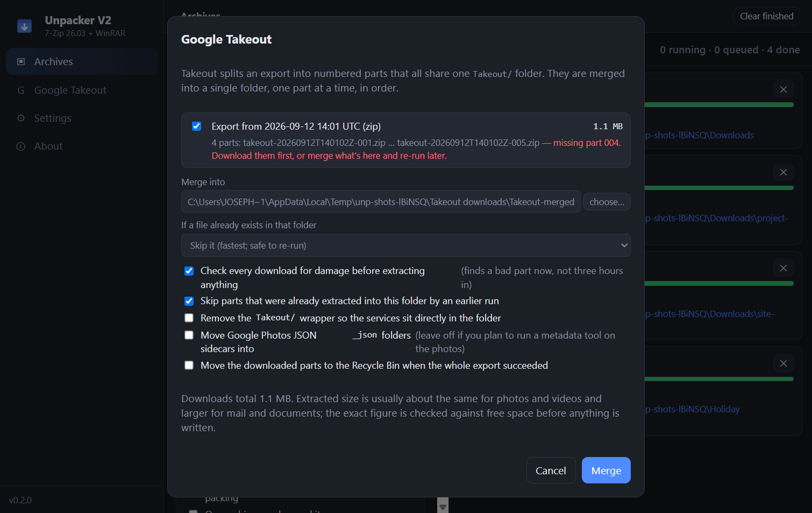Enable 'Remove the Takeout/ wrapper' checkbox
This screenshot has height=513, width=812.
pos(189,318)
